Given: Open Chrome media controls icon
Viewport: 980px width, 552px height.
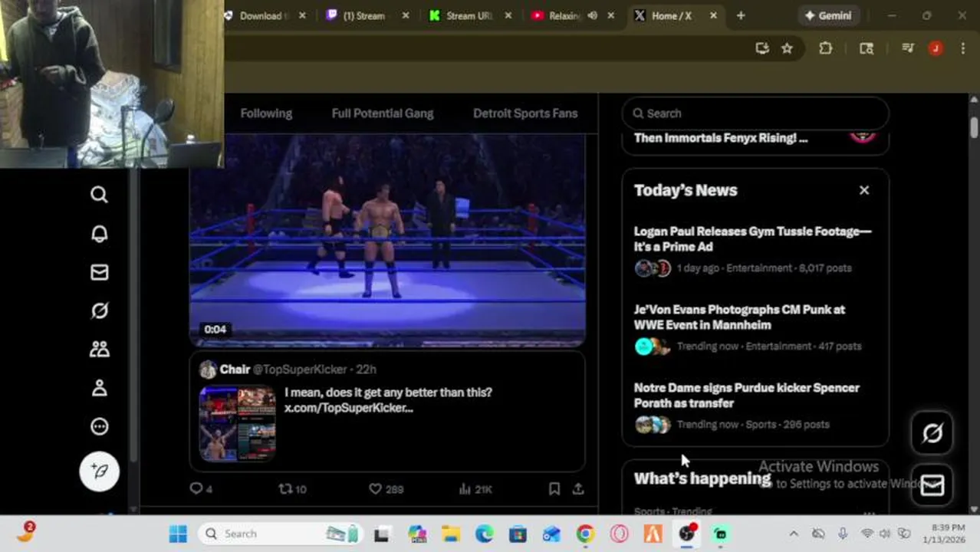Looking at the screenshot, I should pyautogui.click(x=908, y=48).
